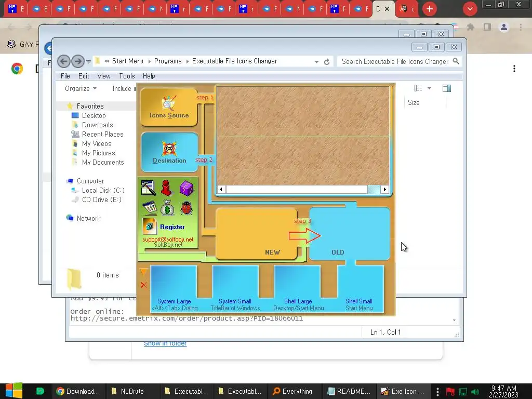Open the Tools menu in Explorer
This screenshot has width=532, height=399.
coord(127,76)
